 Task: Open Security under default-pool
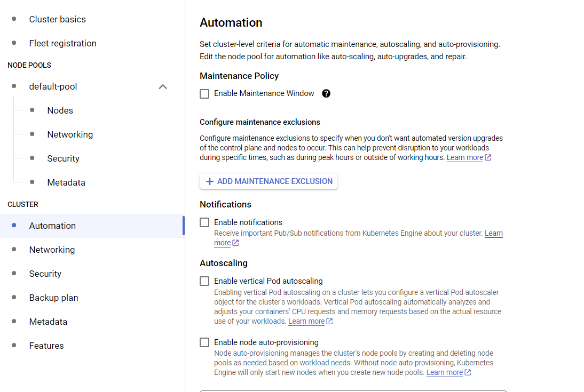(x=64, y=158)
